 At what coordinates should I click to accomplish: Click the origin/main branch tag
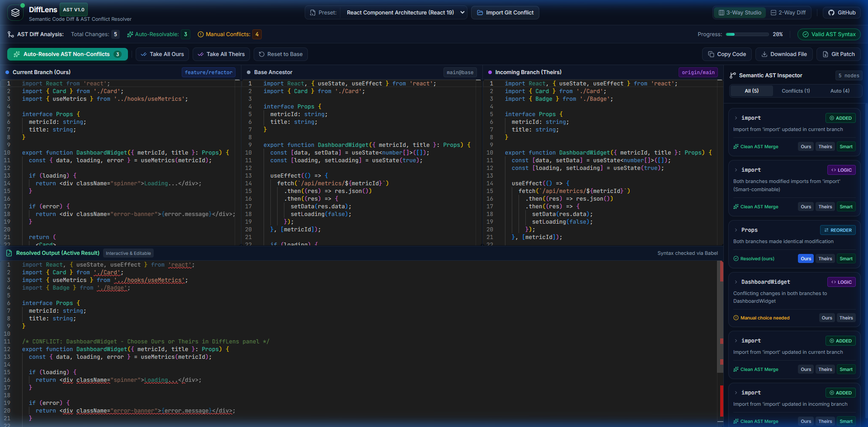698,72
